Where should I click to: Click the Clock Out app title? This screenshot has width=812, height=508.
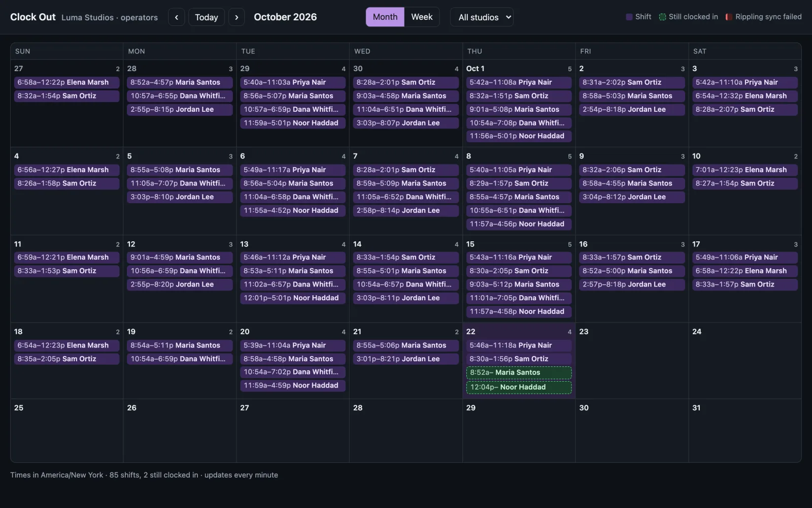(x=33, y=17)
